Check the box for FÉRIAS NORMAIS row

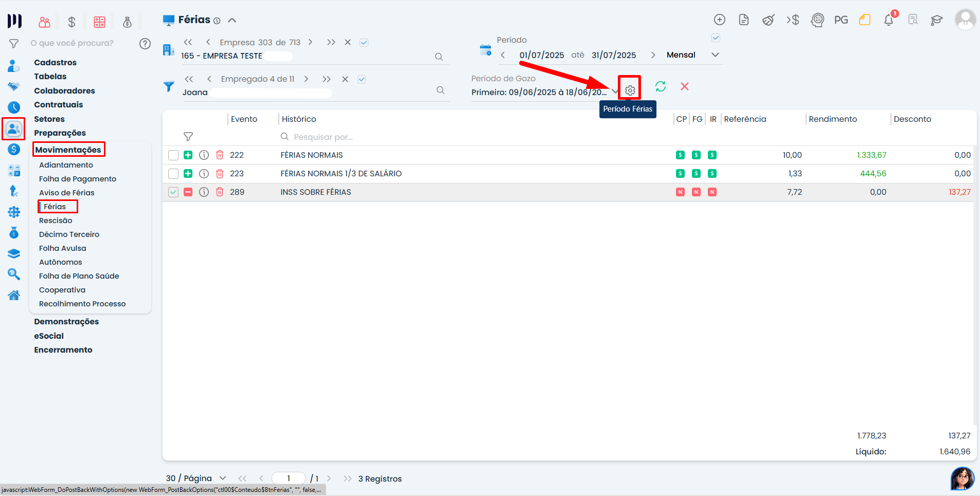[173, 155]
